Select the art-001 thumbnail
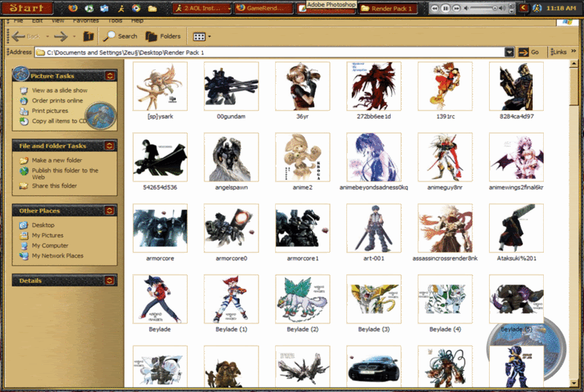584x392 pixels. (x=374, y=228)
